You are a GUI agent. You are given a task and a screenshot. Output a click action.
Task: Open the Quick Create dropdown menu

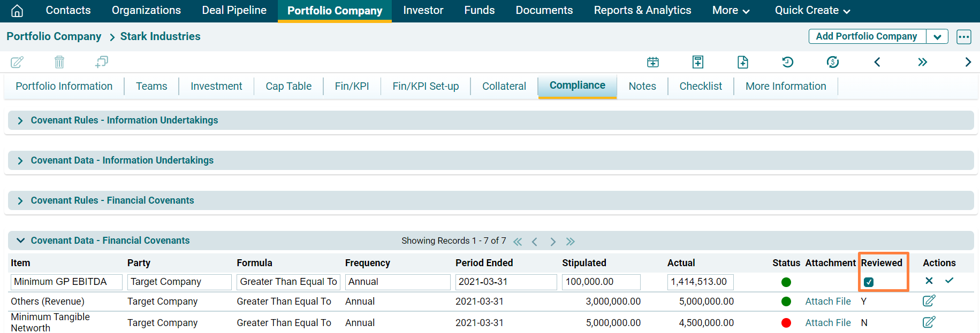tap(812, 11)
